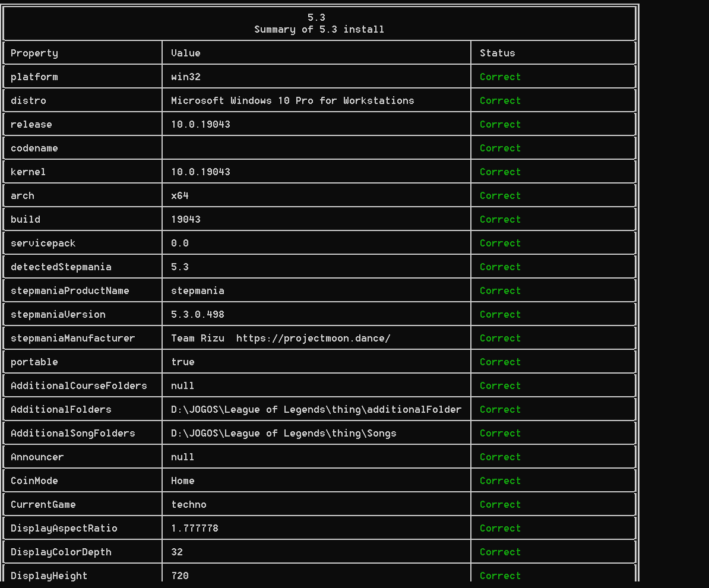709x588 pixels.
Task: Click 'Correct' status in platform row
Action: 500,77
